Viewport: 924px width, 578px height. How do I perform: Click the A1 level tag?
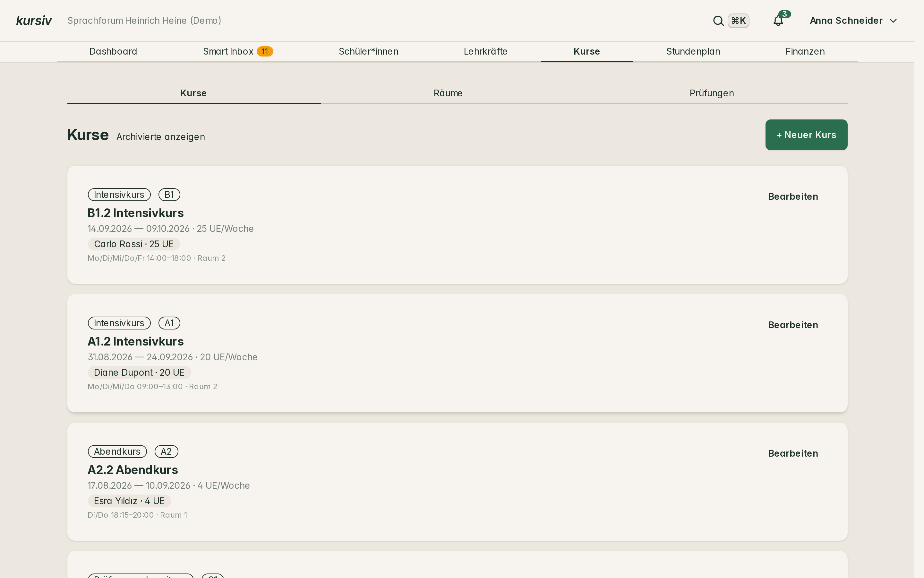pos(169,323)
